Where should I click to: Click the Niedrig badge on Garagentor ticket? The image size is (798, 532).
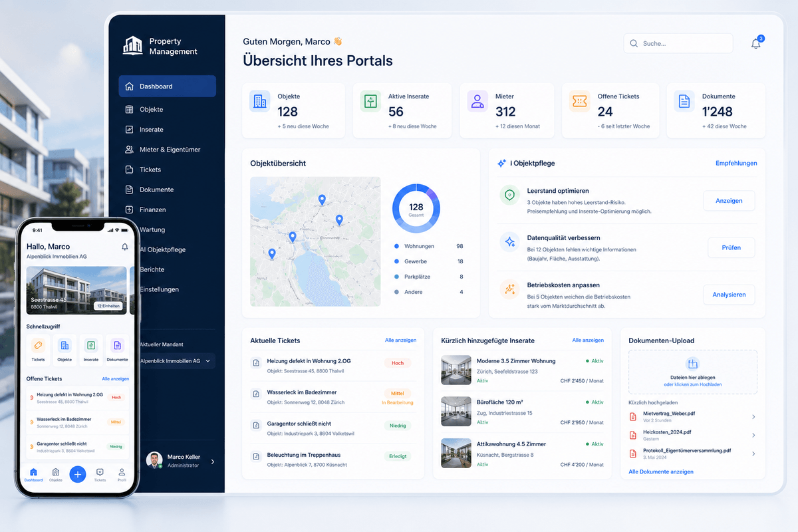pyautogui.click(x=398, y=426)
